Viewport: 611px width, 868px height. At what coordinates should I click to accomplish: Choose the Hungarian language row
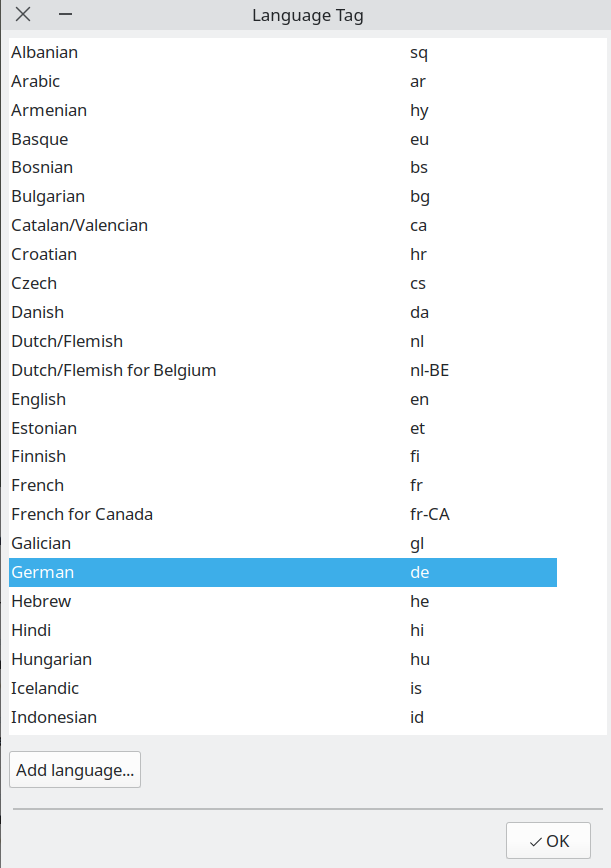52,659
